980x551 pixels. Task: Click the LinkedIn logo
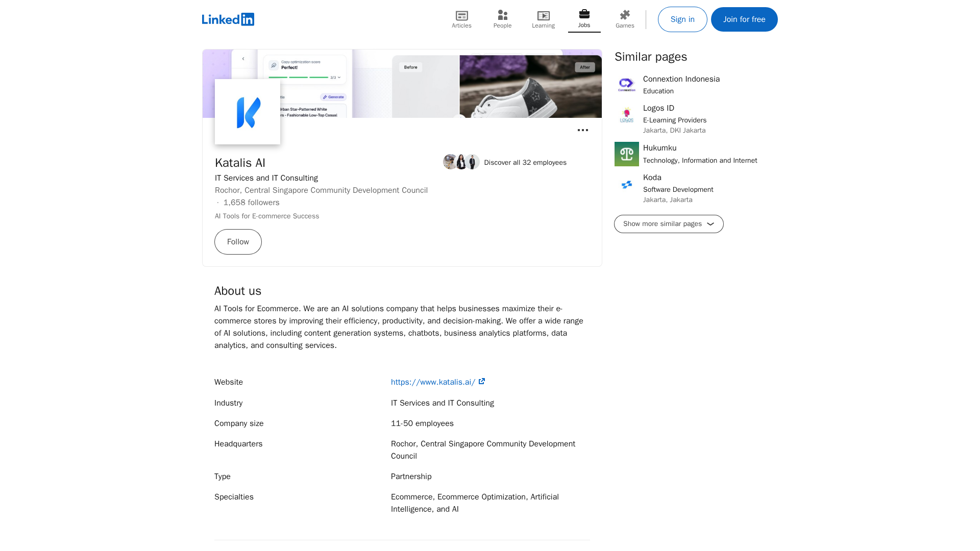tap(228, 19)
